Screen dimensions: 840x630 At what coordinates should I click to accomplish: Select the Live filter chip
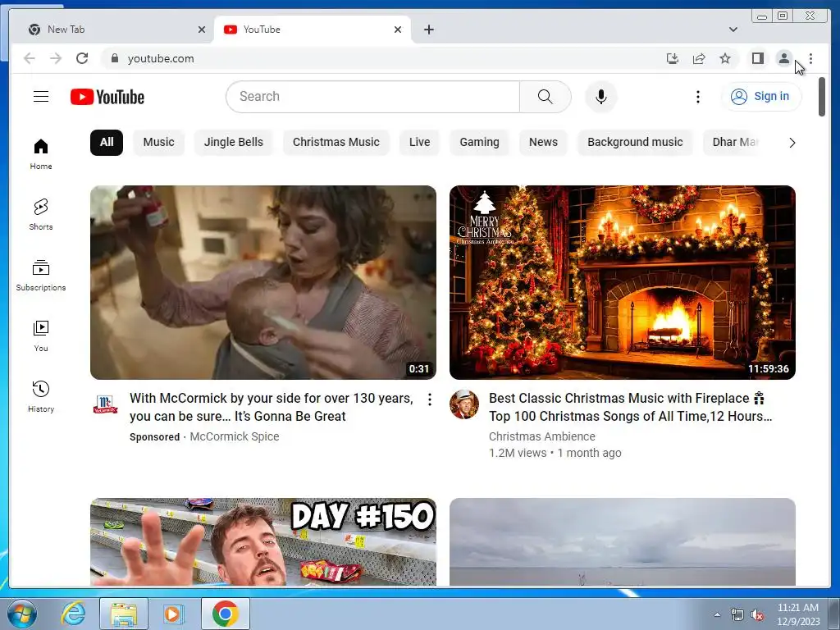(x=419, y=143)
